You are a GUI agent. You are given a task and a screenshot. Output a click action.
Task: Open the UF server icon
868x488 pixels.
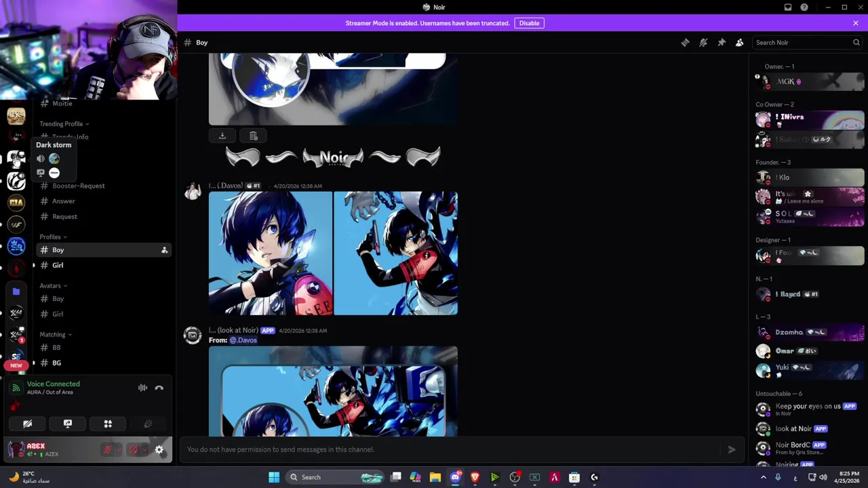16,224
